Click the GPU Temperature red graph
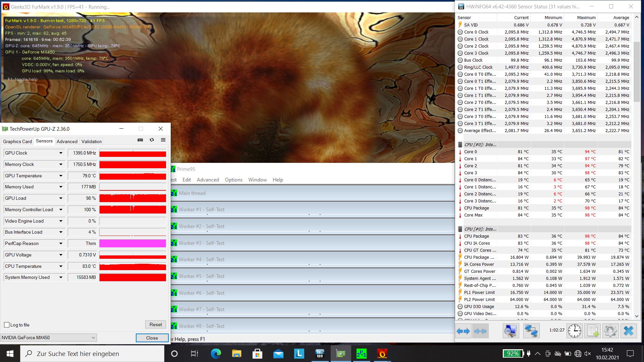The width and height of the screenshot is (644, 362). click(132, 176)
